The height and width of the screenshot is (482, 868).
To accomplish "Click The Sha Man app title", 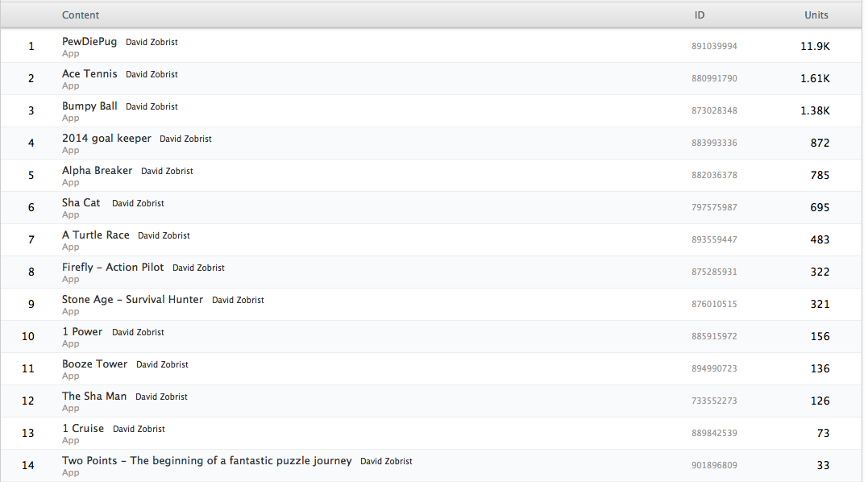I will pyautogui.click(x=94, y=396).
